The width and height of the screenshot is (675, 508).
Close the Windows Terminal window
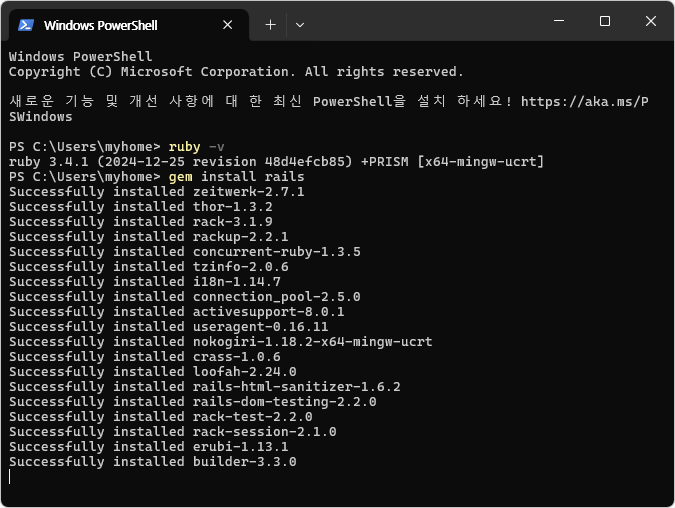[651, 22]
